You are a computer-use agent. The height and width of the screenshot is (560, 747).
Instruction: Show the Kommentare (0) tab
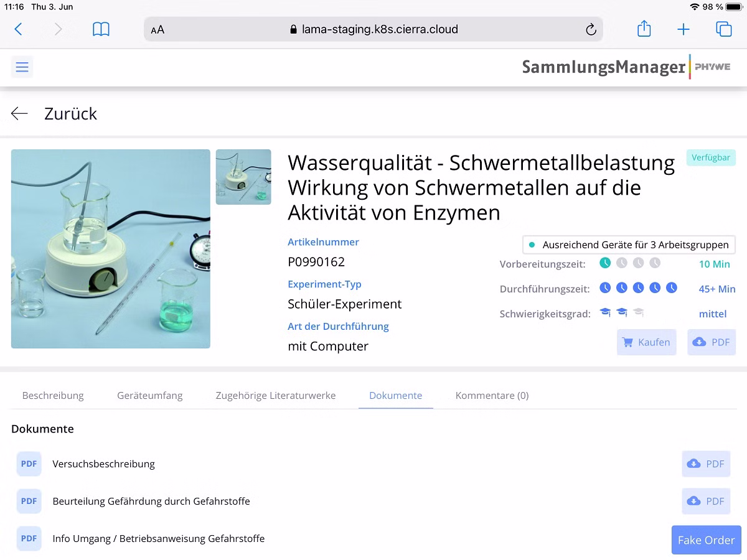pyautogui.click(x=492, y=395)
